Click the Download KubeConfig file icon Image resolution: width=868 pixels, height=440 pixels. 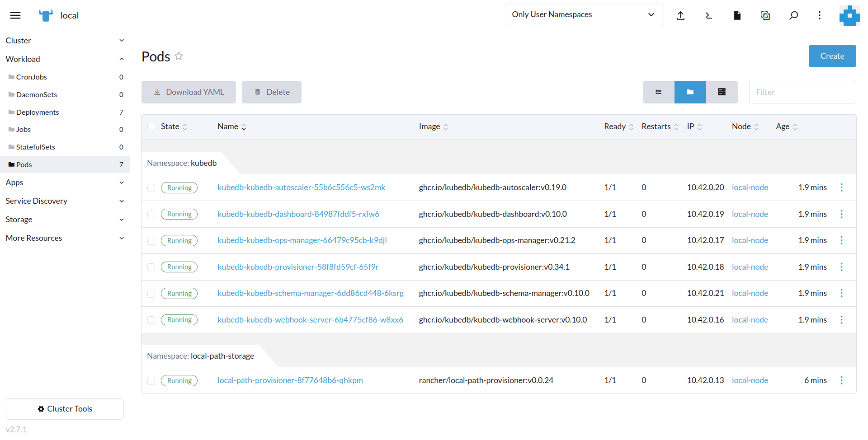click(737, 15)
